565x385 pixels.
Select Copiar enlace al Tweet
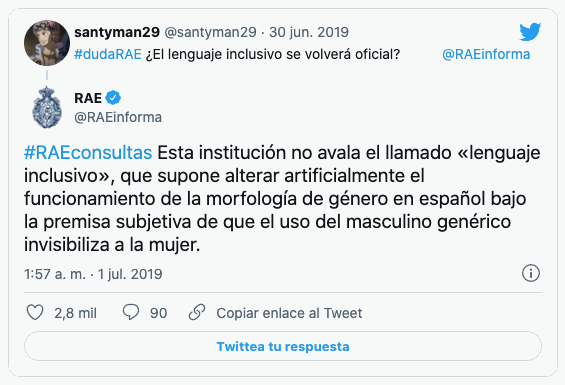pos(289,313)
